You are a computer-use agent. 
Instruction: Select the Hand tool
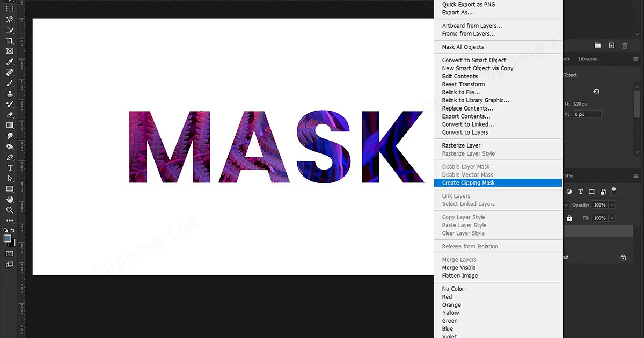point(9,199)
